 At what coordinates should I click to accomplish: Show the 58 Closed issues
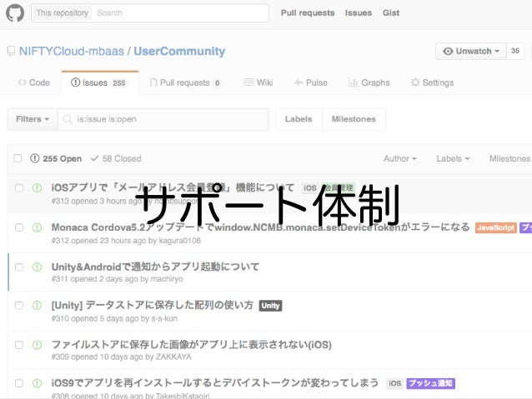tap(116, 158)
